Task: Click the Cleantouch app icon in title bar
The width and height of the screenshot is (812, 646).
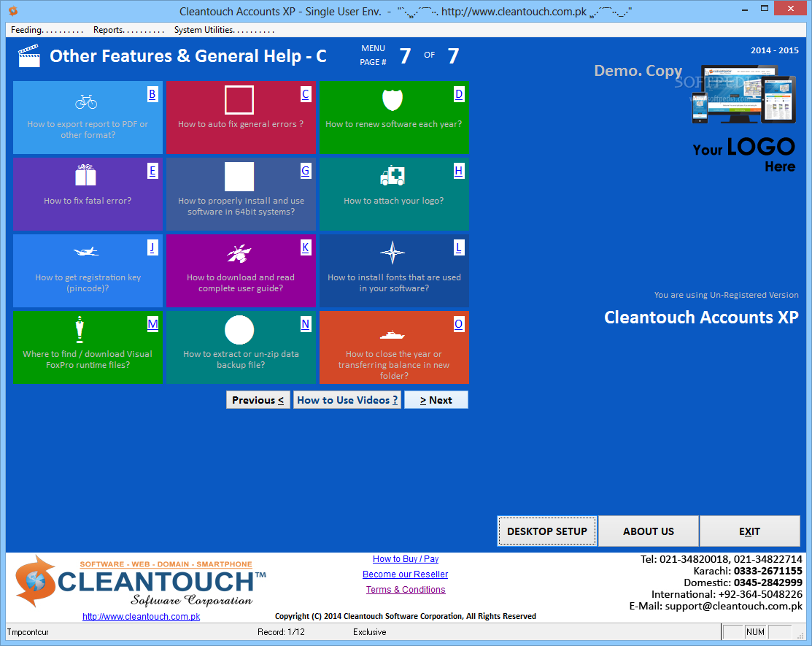Action: [13, 10]
